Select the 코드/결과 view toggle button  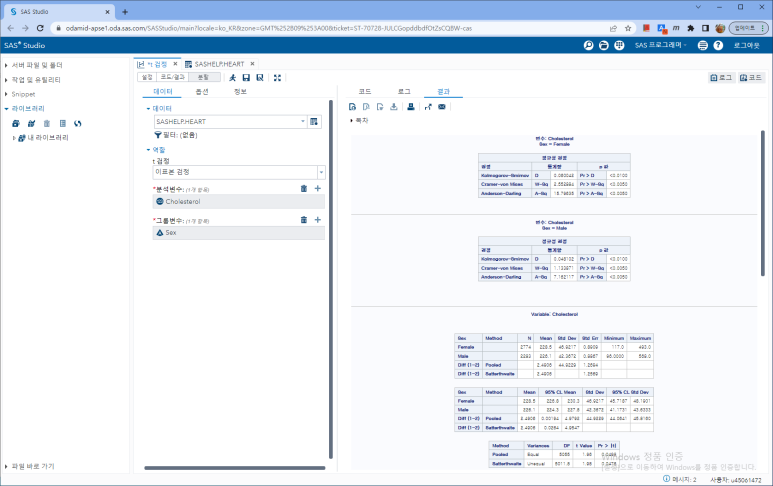coord(173,77)
